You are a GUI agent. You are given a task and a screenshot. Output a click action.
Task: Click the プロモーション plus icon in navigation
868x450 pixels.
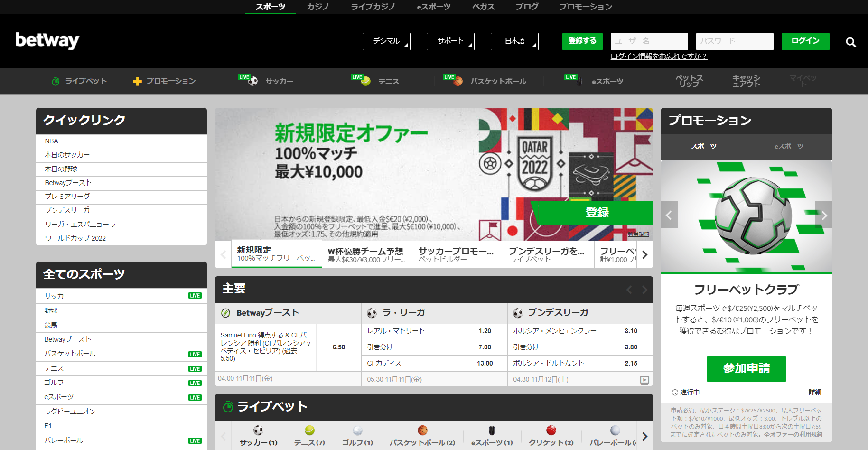137,81
